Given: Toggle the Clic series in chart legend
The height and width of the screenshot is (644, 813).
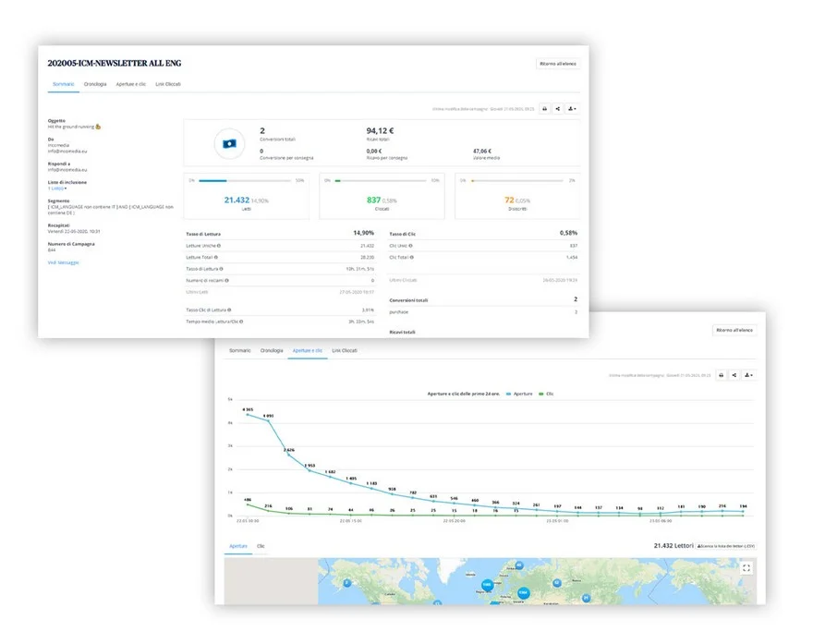Looking at the screenshot, I should 543,395.
